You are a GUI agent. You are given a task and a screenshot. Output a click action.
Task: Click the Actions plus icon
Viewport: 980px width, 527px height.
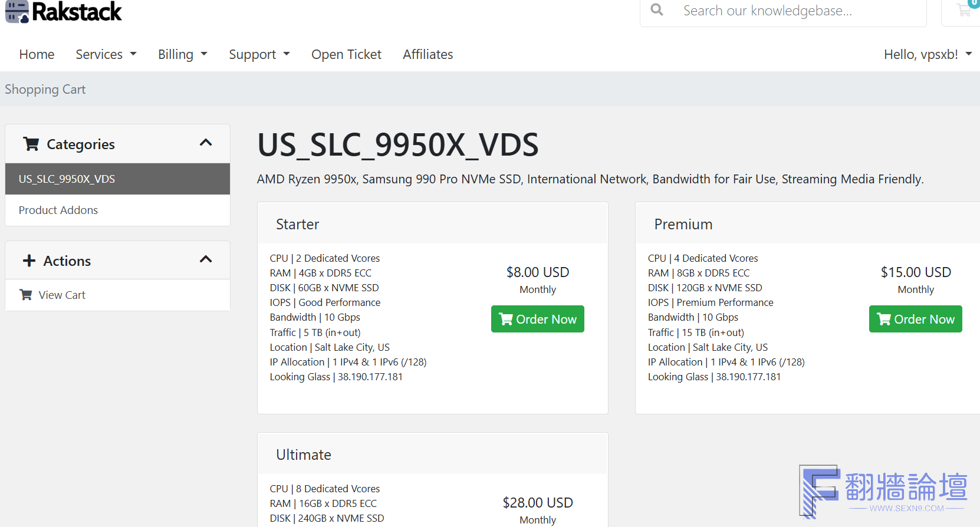[x=29, y=261]
